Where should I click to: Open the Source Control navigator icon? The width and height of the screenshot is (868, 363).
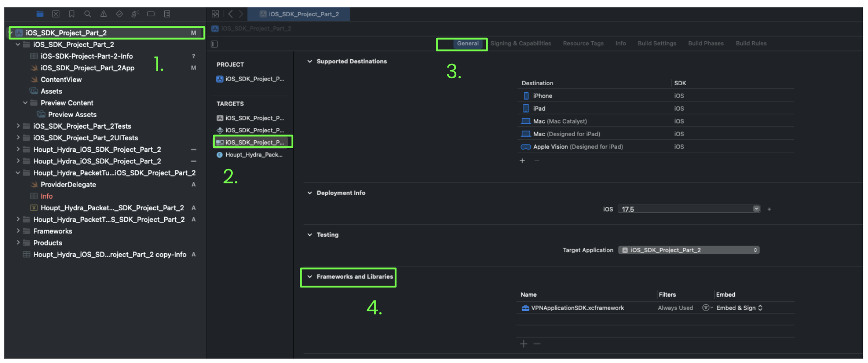tap(56, 14)
